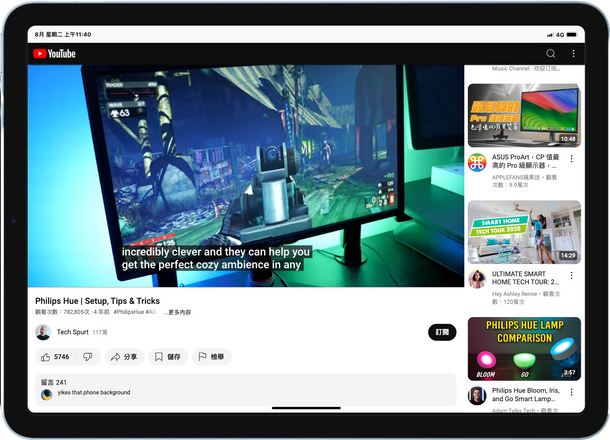Open options for ASUS ProArt video
This screenshot has width=610, height=440.
(x=572, y=159)
